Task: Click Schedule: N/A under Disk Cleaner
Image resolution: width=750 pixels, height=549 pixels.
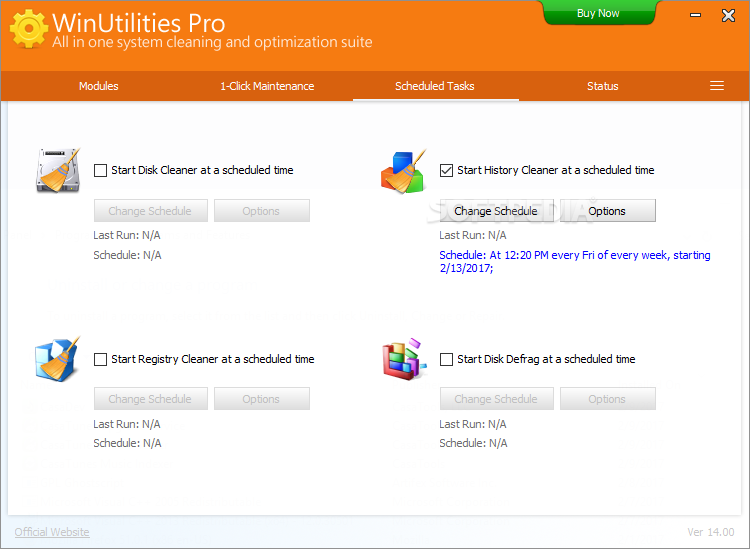Action: 127,255
